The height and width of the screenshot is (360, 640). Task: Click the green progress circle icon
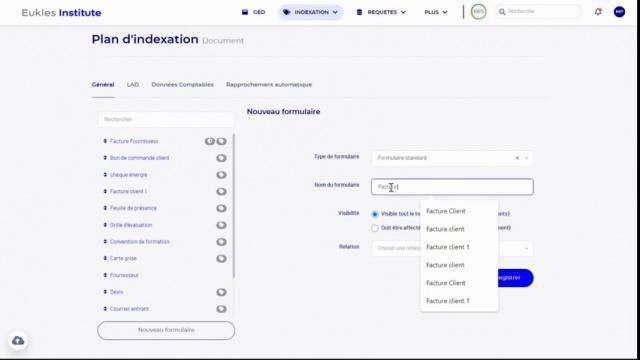[x=478, y=12]
